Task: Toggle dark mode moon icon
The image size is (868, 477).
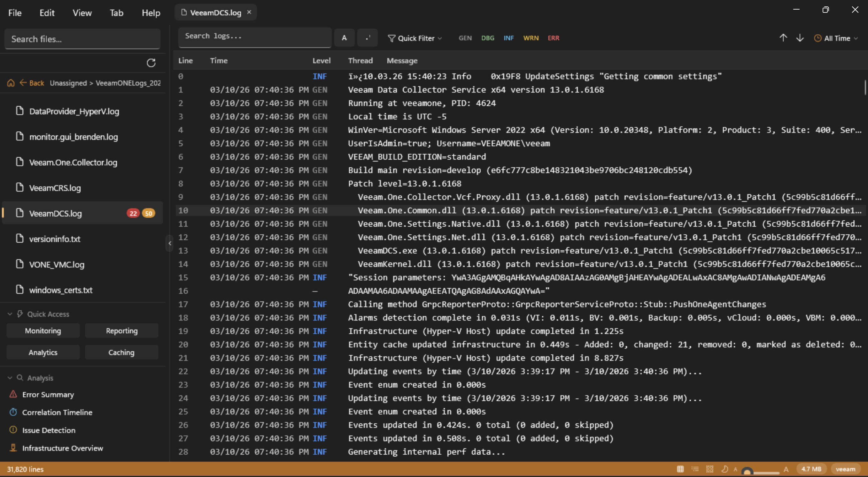Action: pyautogui.click(x=725, y=469)
